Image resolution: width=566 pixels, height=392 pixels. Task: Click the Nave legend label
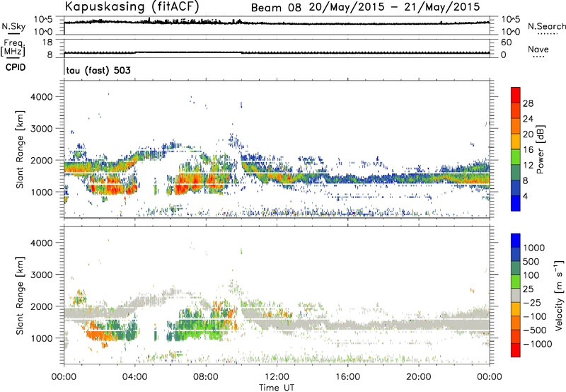pos(538,49)
